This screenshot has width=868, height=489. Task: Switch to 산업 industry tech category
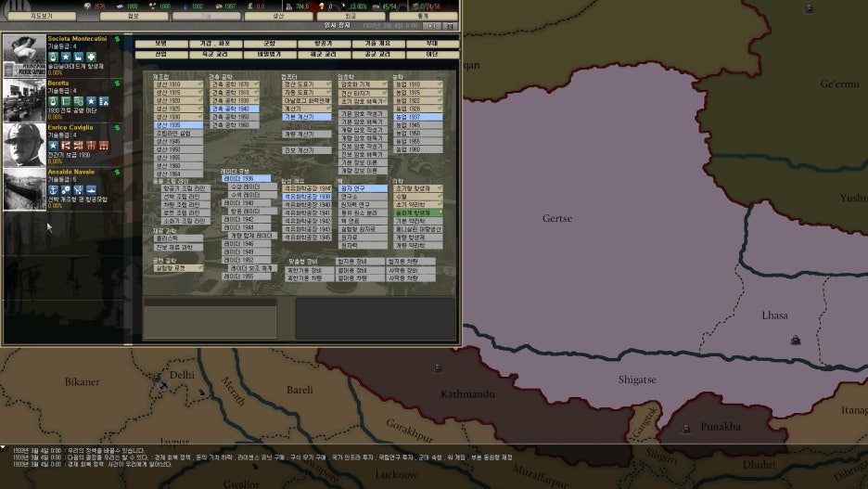coord(161,54)
